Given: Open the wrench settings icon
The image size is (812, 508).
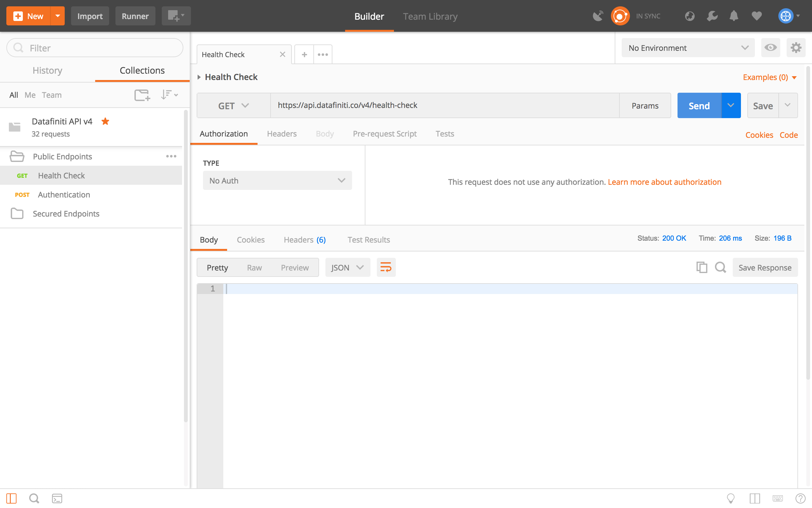Looking at the screenshot, I should pos(712,16).
